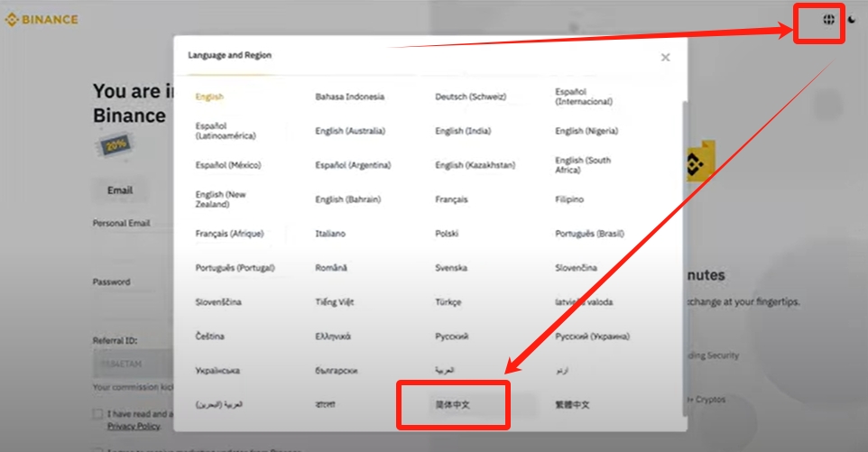868x452 pixels.
Task: Select English language
Action: click(x=209, y=97)
